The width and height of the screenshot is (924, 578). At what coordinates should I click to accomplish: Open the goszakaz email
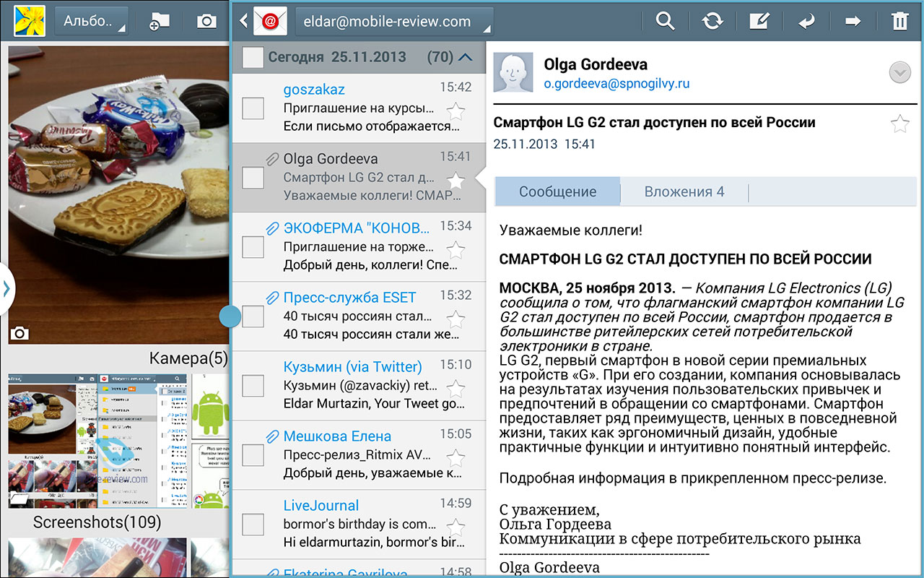(x=359, y=108)
